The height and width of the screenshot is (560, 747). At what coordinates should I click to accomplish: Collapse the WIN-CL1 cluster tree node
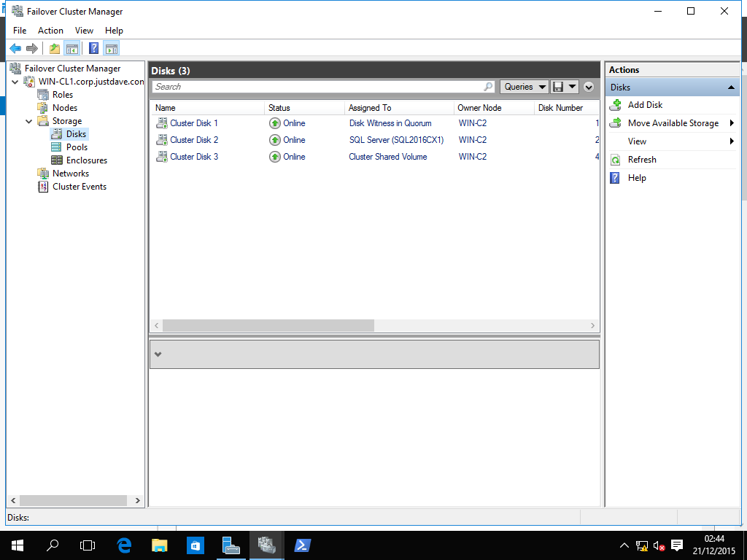click(x=15, y=82)
